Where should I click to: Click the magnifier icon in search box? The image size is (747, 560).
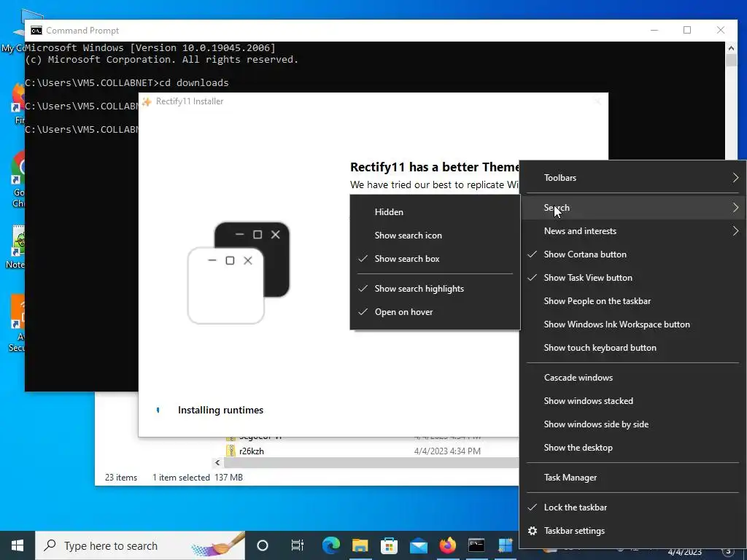click(x=50, y=545)
